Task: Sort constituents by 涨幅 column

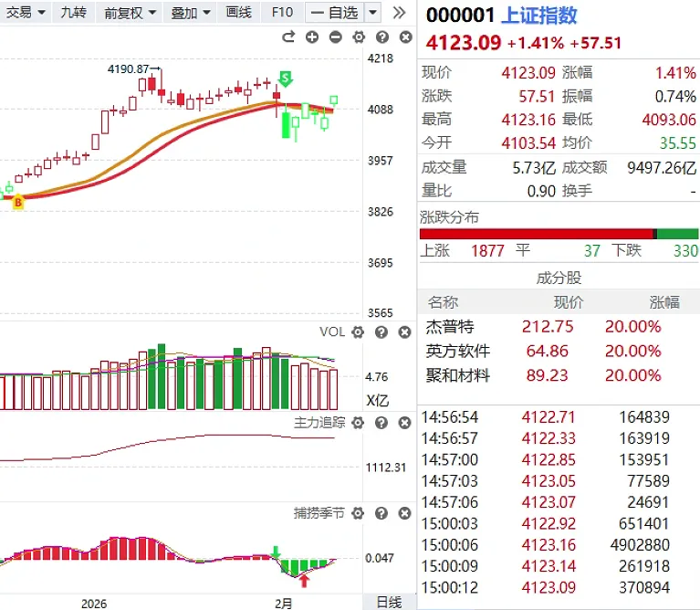Action: pos(664,302)
